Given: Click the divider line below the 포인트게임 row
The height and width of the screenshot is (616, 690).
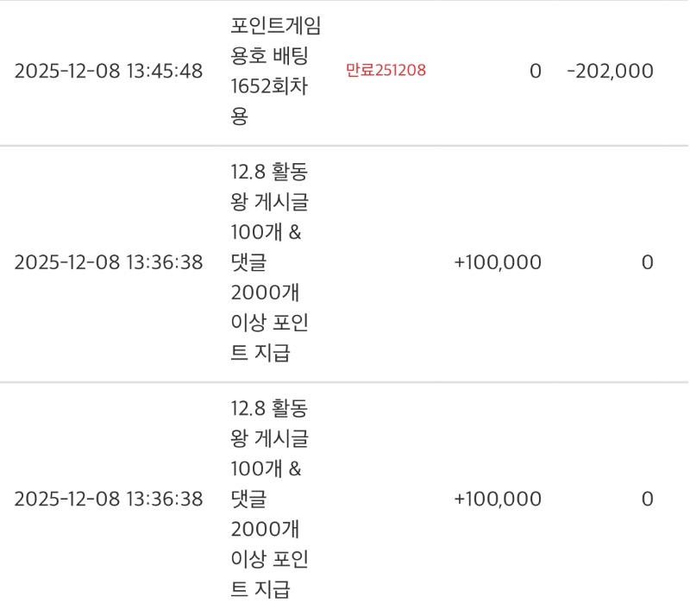Looking at the screenshot, I should coord(345,146).
